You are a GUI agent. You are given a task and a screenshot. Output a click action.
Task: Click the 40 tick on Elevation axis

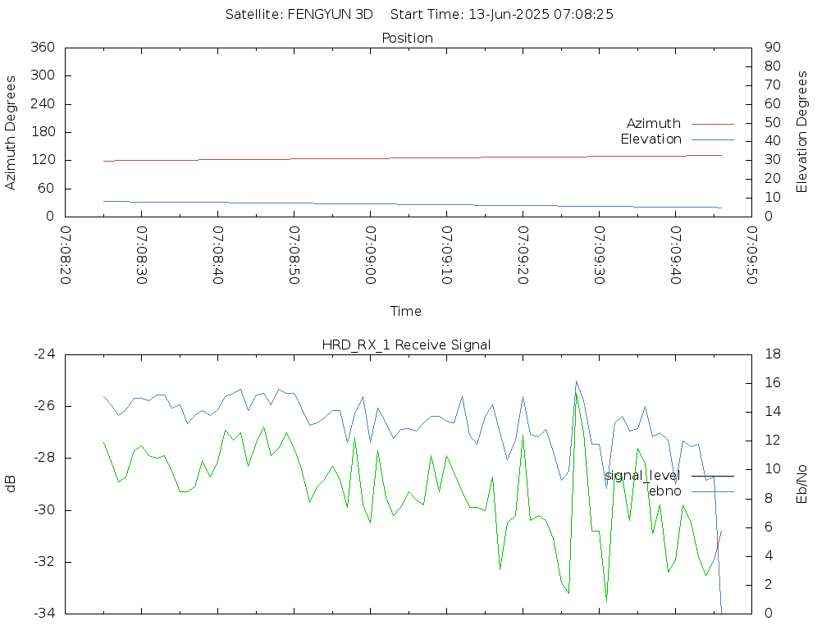pos(773,141)
